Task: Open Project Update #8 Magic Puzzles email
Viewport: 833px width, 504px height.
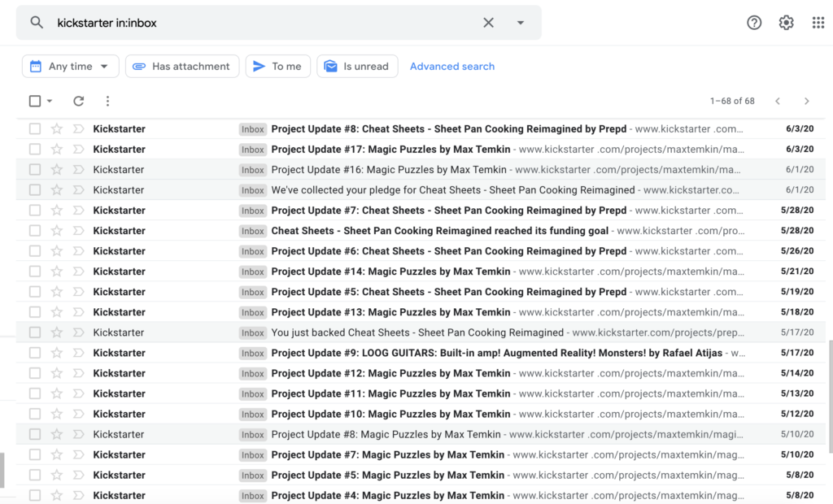Action: [421, 434]
